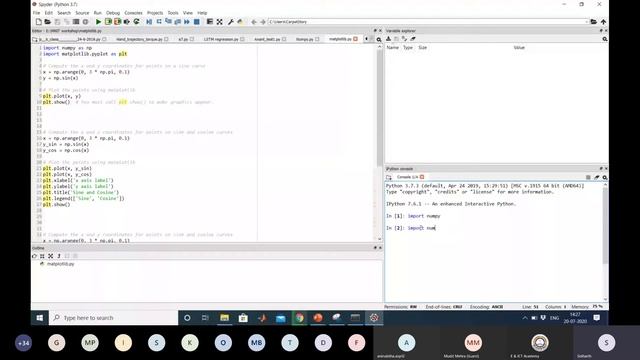Open the Run menu
The image size is (640, 360).
[98, 13]
